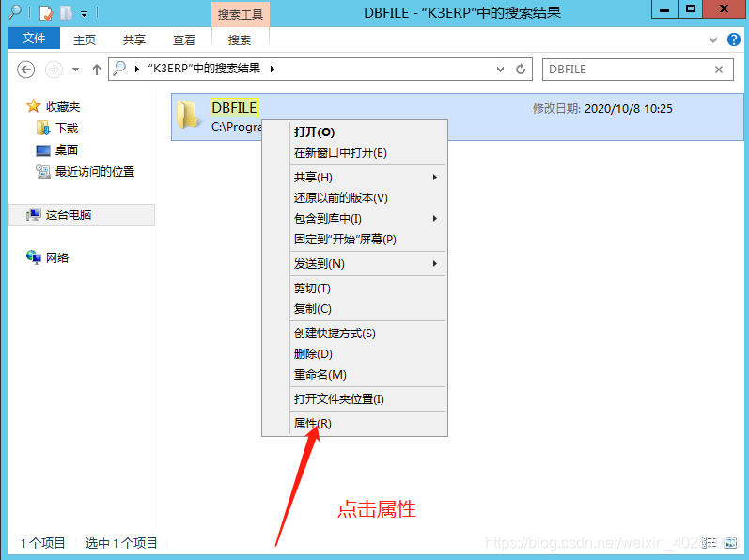The height and width of the screenshot is (560, 749).
Task: Click the Properties quick access icon
Action: [46, 13]
